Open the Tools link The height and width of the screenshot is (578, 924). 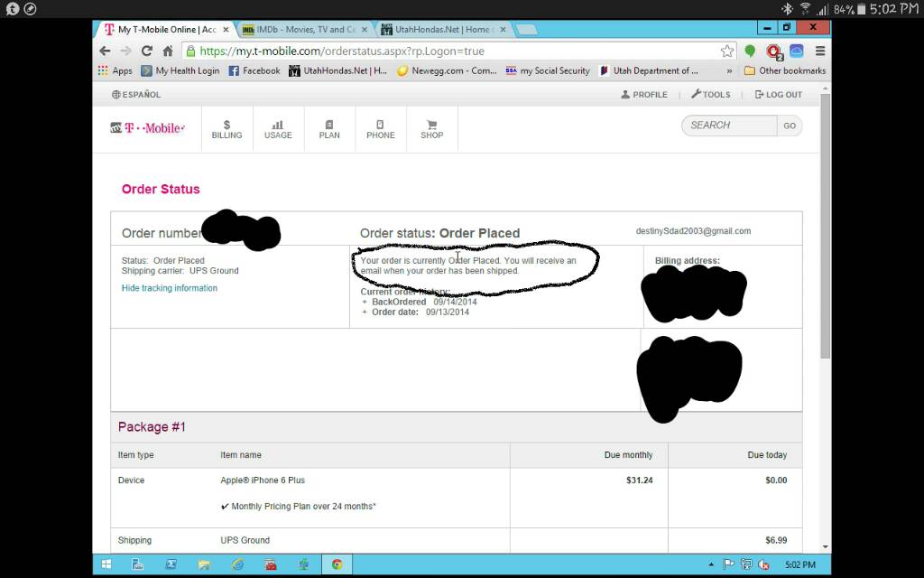tap(711, 94)
